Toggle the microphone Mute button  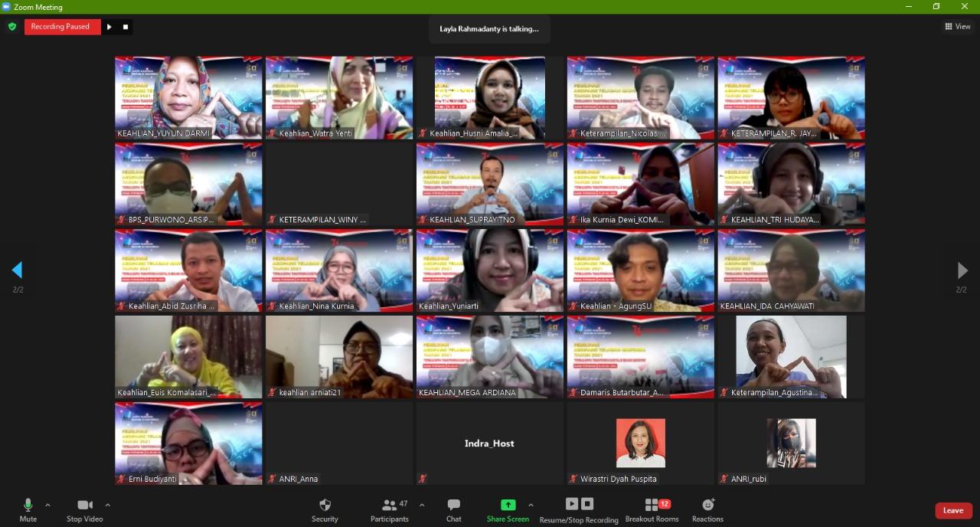(x=28, y=509)
